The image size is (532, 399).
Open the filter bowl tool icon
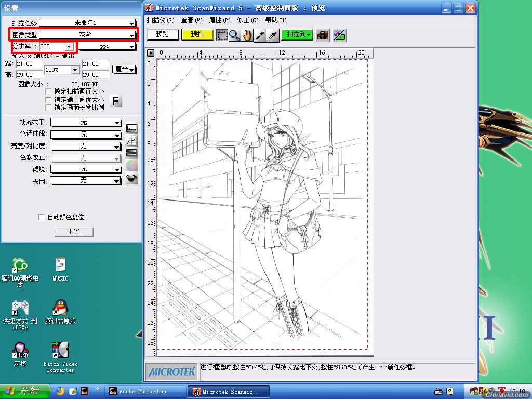(x=131, y=178)
